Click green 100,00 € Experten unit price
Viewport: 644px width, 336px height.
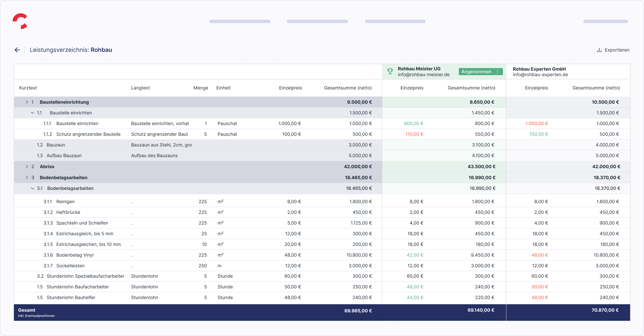[538, 134]
